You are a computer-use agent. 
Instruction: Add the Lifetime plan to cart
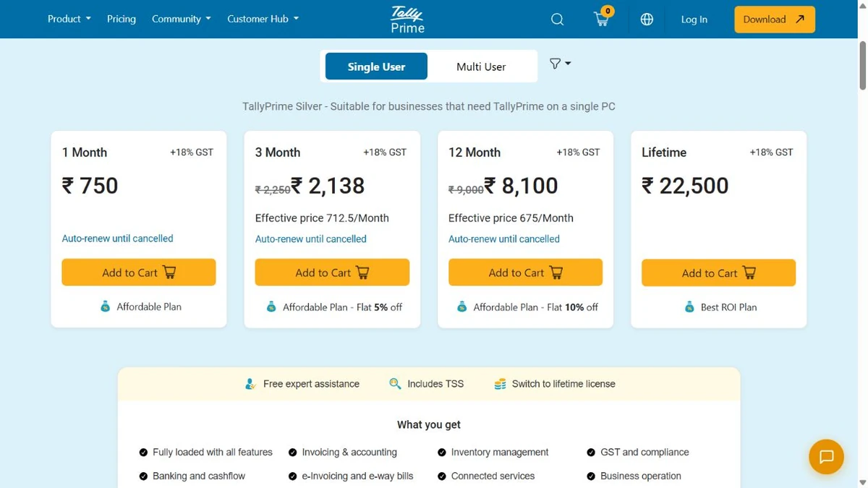pos(718,273)
